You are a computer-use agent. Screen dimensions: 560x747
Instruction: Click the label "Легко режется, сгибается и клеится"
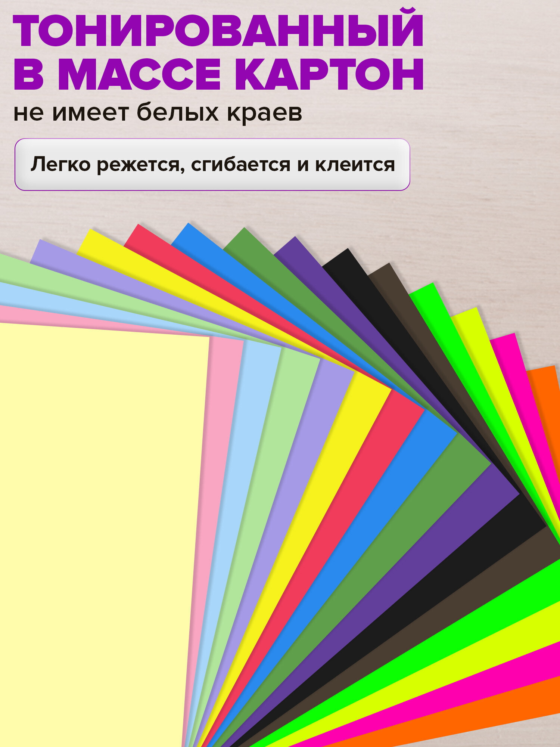click(x=212, y=165)
